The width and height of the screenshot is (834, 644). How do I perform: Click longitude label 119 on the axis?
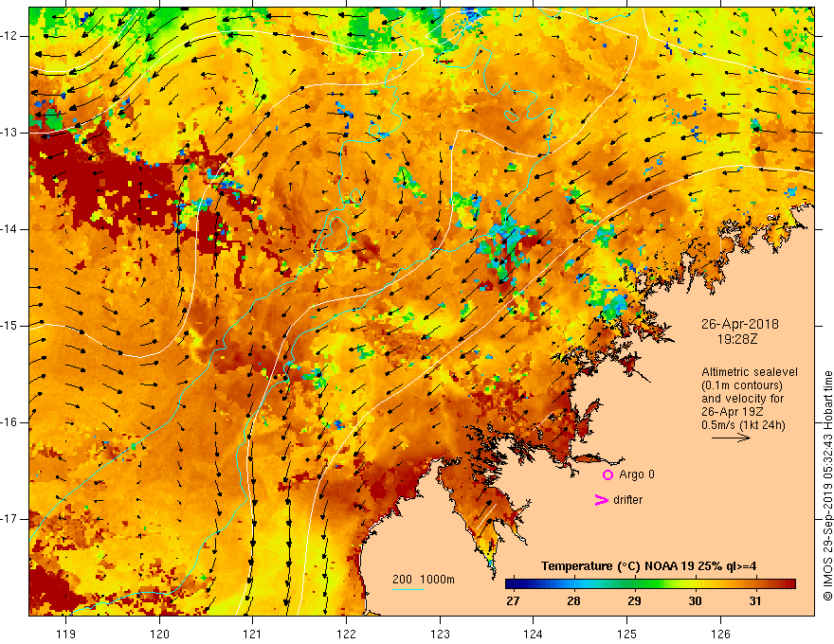coord(66,634)
